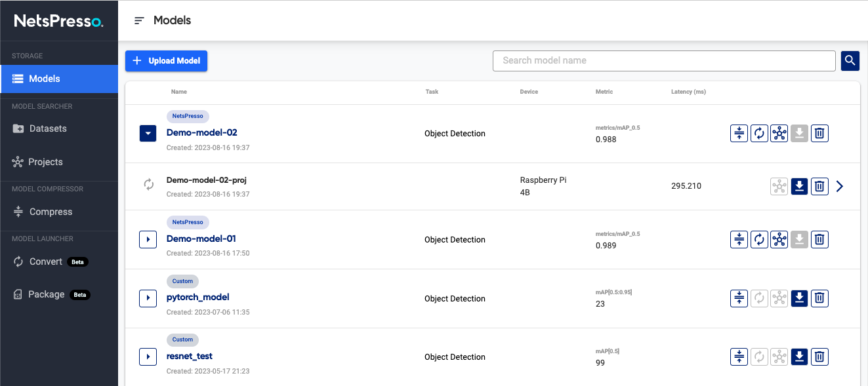The width and height of the screenshot is (868, 386).
Task: Expand the Demo-model-01 row
Action: [x=148, y=240]
